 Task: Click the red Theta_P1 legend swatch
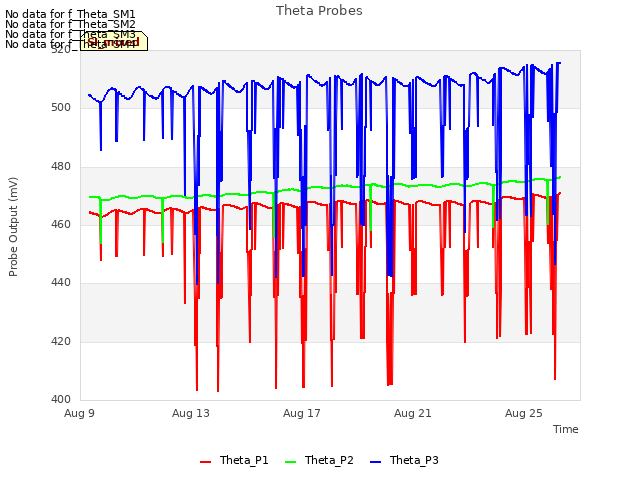[x=205, y=462]
